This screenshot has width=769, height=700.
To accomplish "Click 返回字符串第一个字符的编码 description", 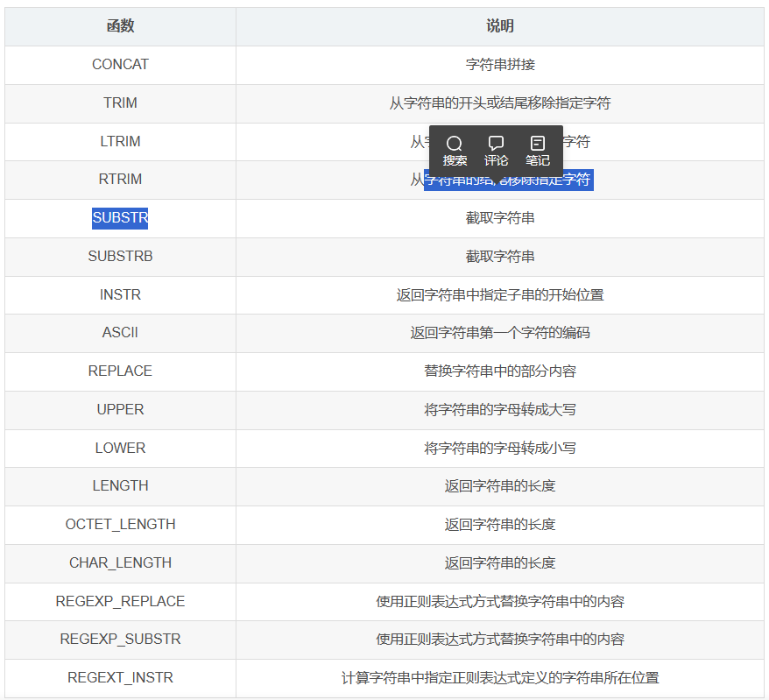I will pos(500,333).
